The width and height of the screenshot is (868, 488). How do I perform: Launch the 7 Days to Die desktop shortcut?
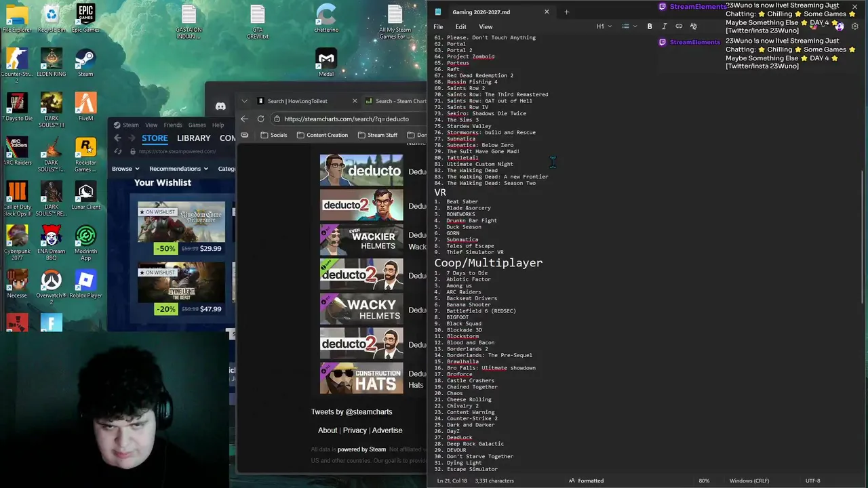[17, 106]
